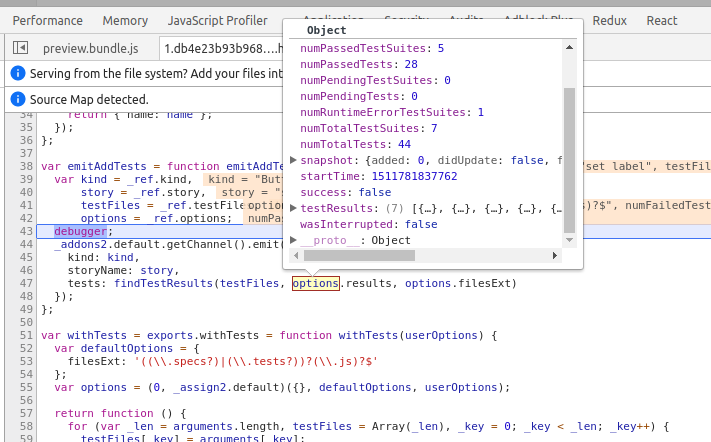Click '_addons2.default.getChannel()' on line 44
711x442 pixels.
click(149, 244)
